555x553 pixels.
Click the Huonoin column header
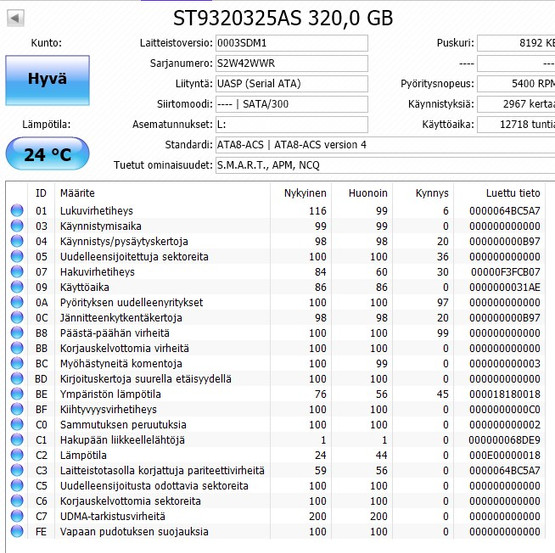pyautogui.click(x=362, y=193)
